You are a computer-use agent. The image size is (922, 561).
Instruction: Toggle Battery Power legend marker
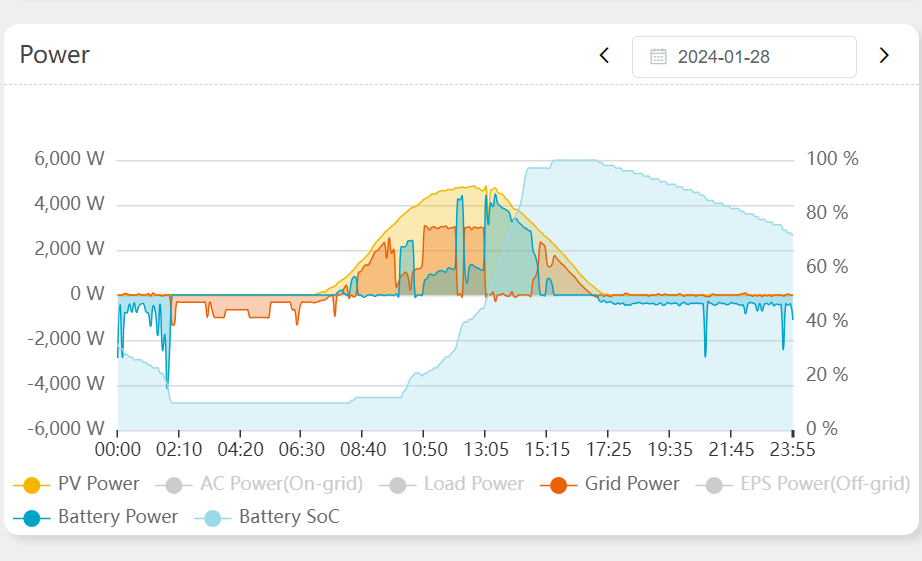click(x=32, y=518)
